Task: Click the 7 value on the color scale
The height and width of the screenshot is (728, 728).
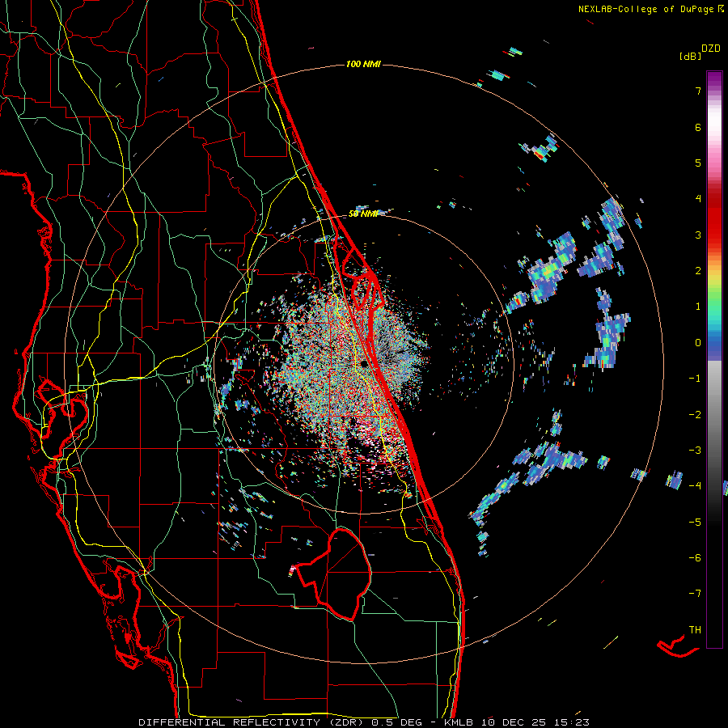Action: click(x=698, y=91)
